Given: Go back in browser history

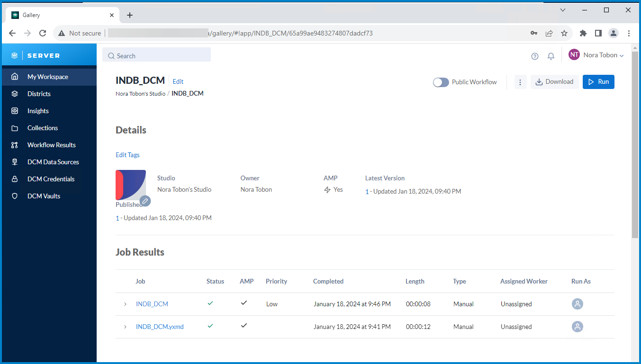Looking at the screenshot, I should click(x=12, y=33).
